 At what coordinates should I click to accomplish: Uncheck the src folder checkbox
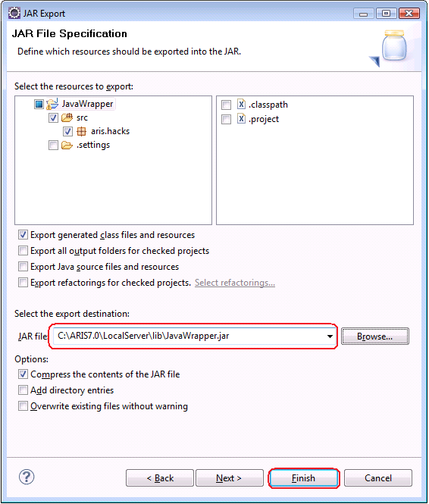(x=53, y=117)
